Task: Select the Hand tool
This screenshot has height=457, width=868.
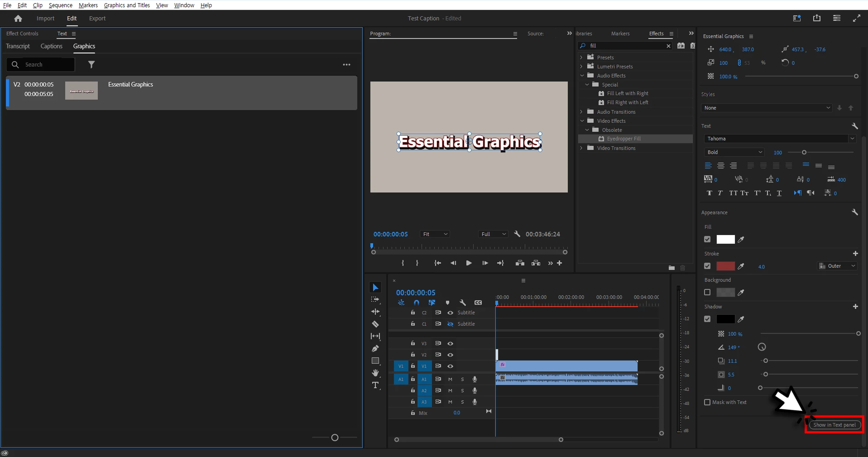Action: (375, 373)
